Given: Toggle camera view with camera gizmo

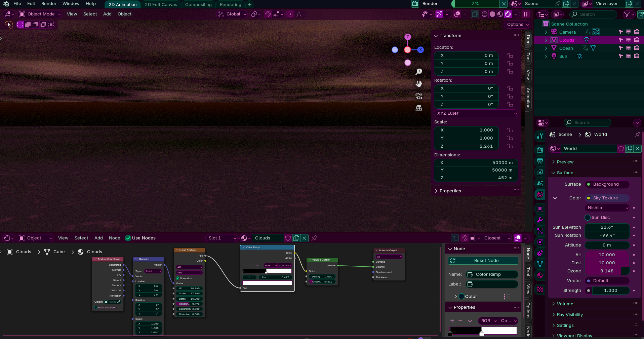Looking at the screenshot, I should (419, 96).
